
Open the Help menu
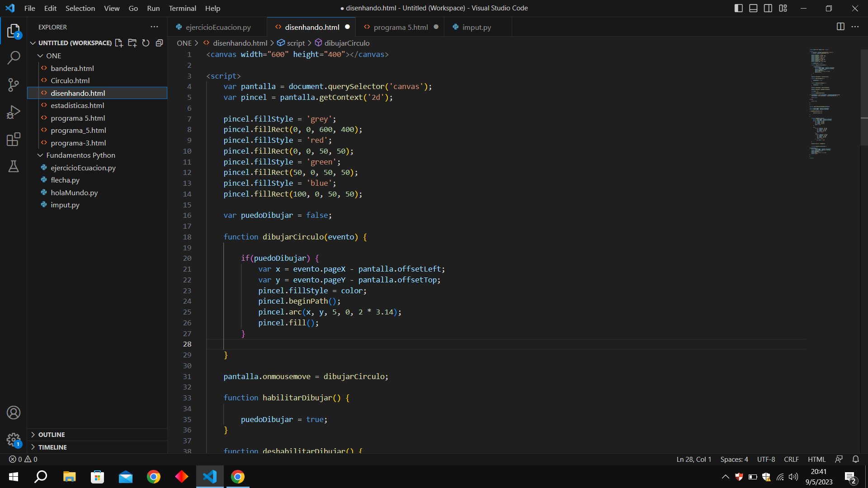[x=212, y=8]
